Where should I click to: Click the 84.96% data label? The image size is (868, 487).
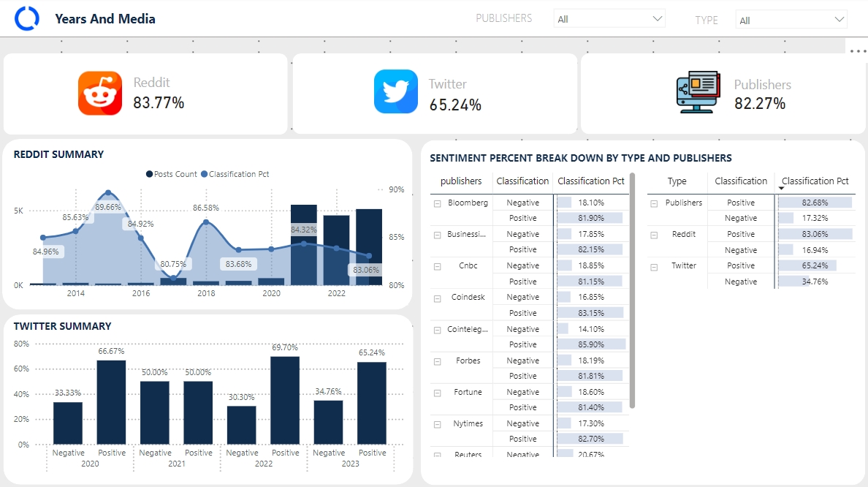pos(45,252)
